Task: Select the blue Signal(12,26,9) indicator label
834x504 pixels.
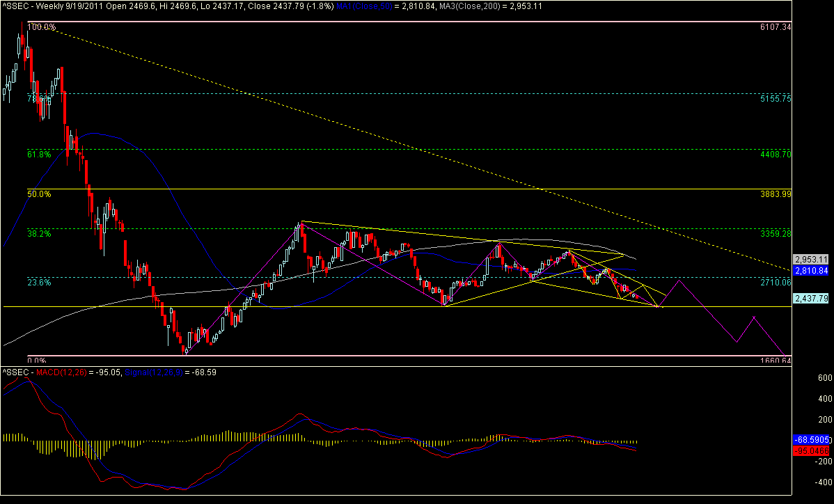Action: click(150, 373)
